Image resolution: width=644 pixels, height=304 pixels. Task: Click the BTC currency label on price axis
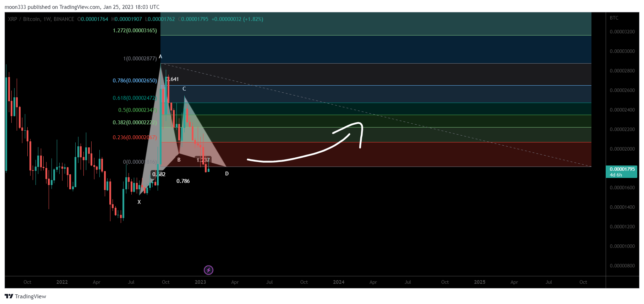pyautogui.click(x=614, y=18)
